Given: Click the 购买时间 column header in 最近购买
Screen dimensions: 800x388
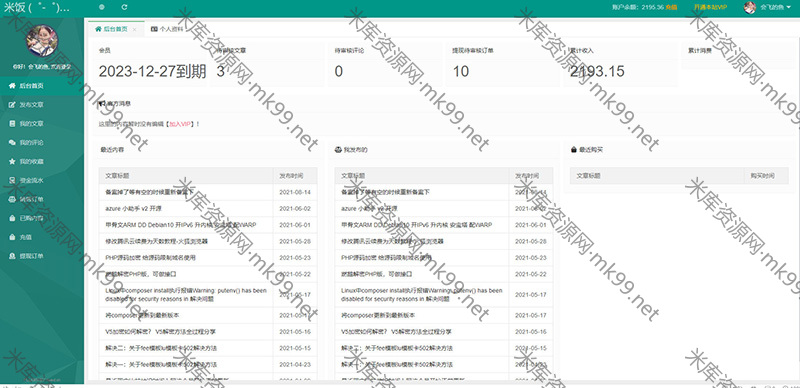Looking at the screenshot, I should 762,176.
